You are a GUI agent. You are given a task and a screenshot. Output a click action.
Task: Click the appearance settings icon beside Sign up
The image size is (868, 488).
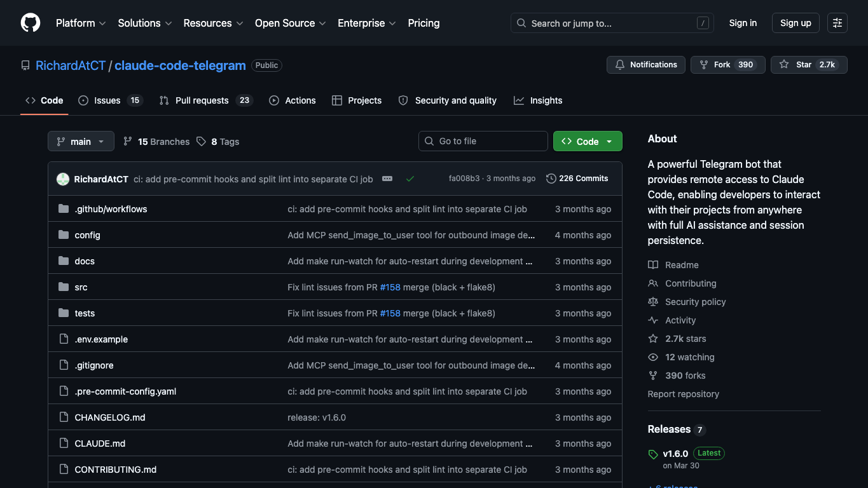click(837, 23)
